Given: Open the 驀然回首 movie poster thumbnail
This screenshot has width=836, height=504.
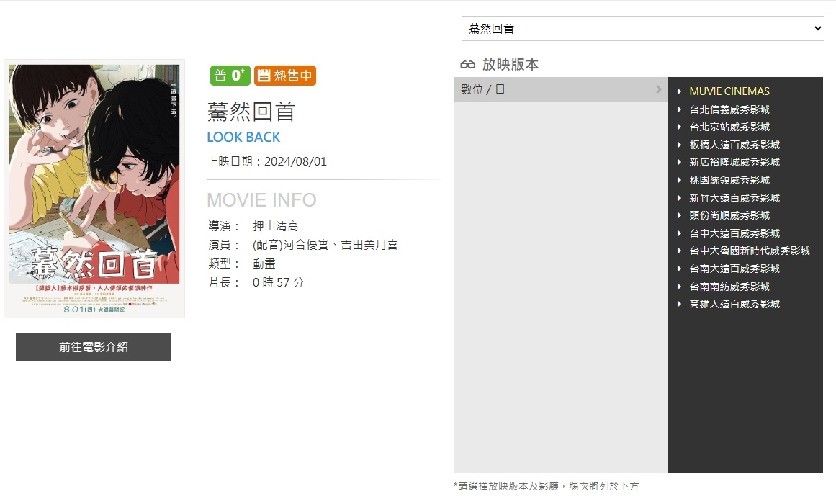Looking at the screenshot, I should click(x=94, y=189).
